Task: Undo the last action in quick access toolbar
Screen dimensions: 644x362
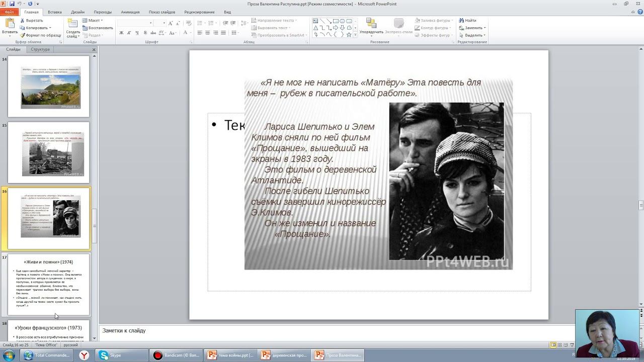Action: point(19,4)
